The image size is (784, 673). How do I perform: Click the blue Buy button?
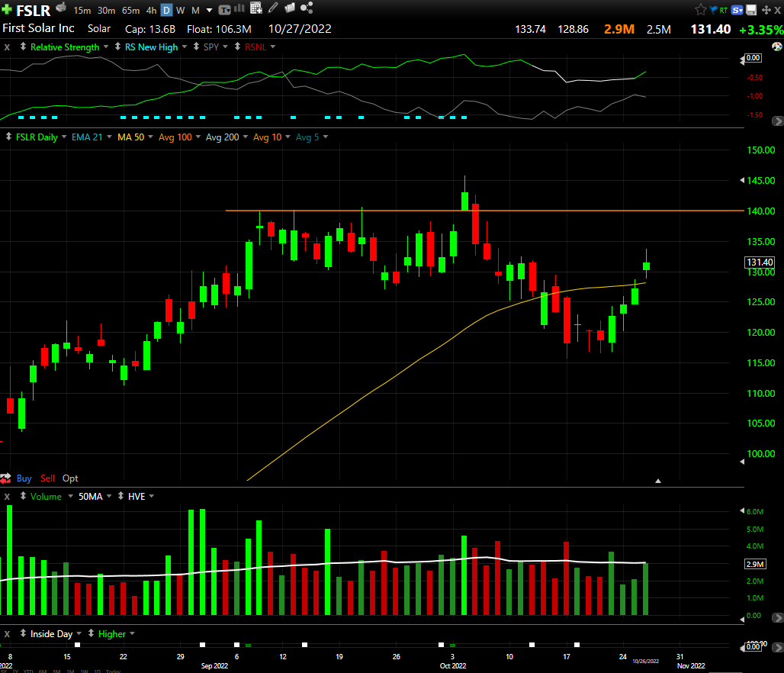24,478
